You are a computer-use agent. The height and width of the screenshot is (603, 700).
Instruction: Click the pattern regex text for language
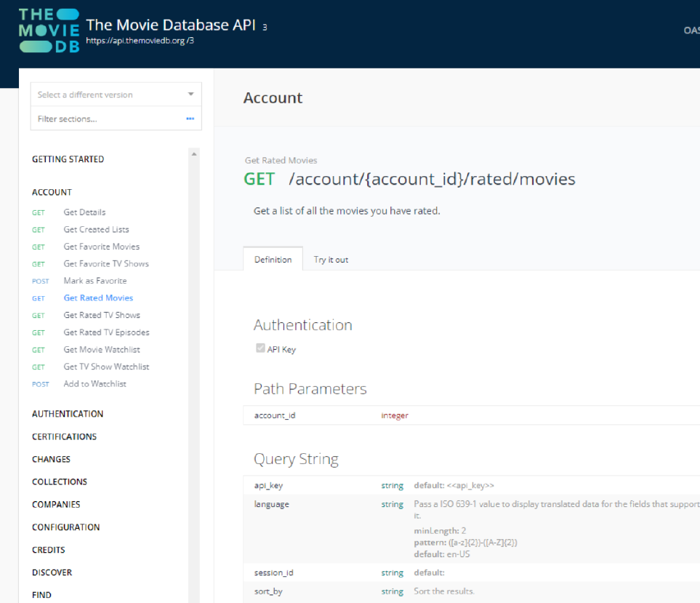[x=466, y=543]
